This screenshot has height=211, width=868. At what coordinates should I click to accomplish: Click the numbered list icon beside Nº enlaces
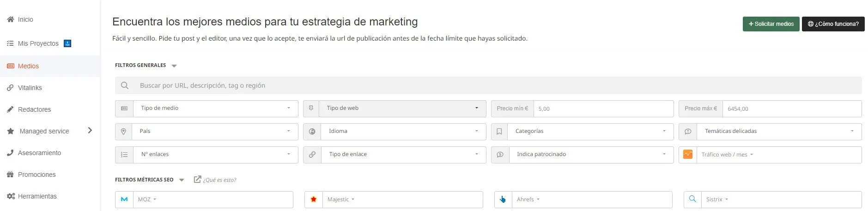[x=124, y=155]
